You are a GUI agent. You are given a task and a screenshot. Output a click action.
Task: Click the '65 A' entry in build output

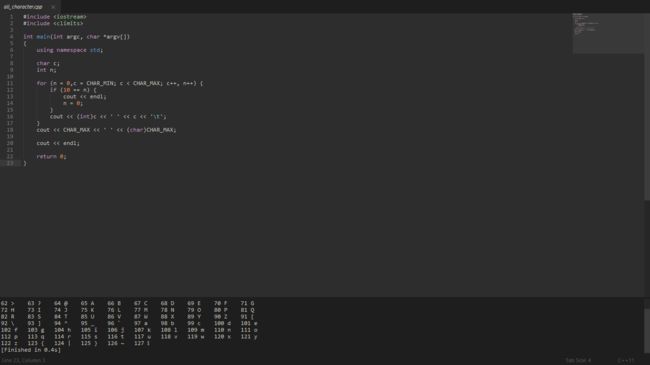(x=87, y=303)
